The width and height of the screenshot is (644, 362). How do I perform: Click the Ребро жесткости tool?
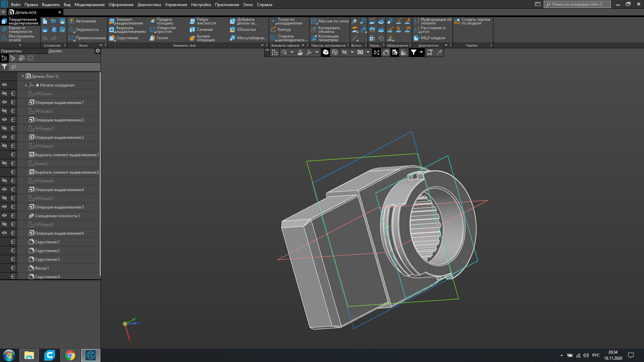coord(203,21)
